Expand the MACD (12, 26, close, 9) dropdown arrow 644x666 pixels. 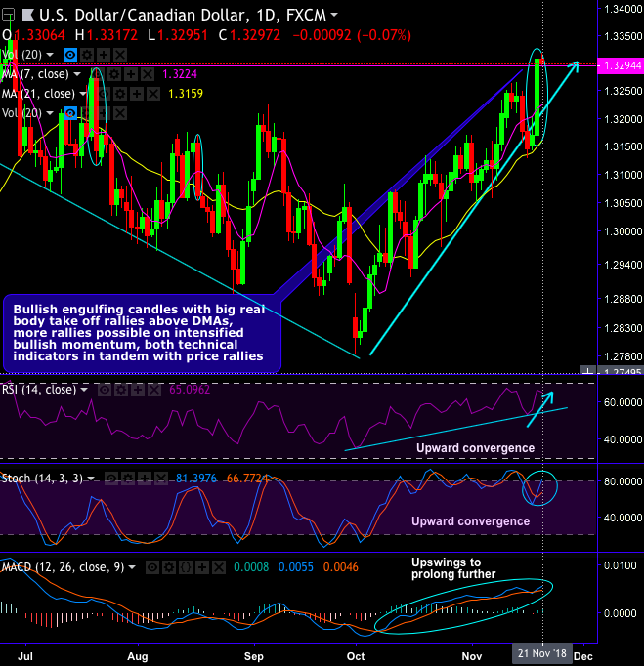132,567
